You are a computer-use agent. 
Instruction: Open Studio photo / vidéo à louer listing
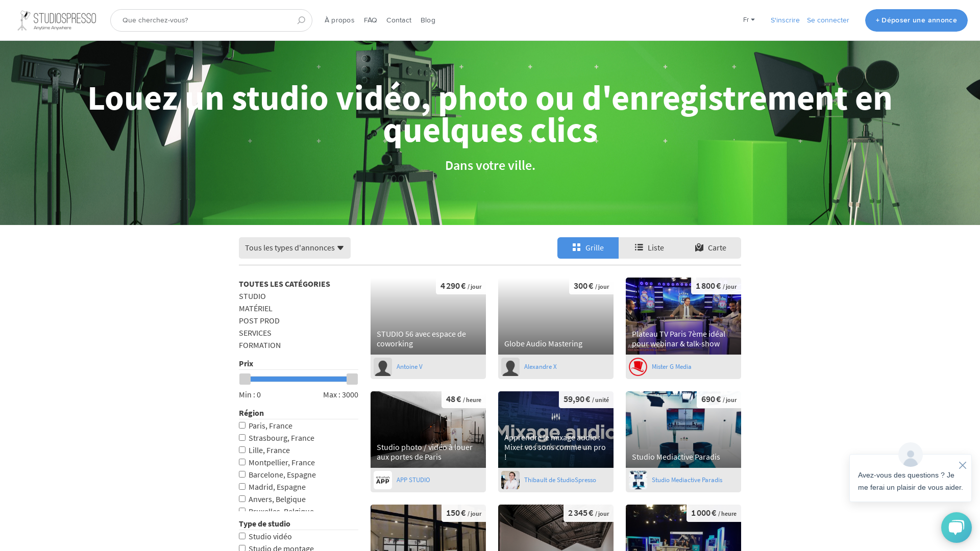point(428,430)
